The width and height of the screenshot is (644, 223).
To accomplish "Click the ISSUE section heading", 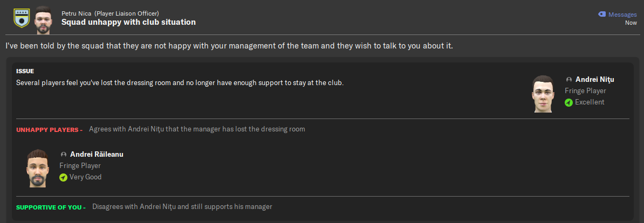I will click(25, 72).
